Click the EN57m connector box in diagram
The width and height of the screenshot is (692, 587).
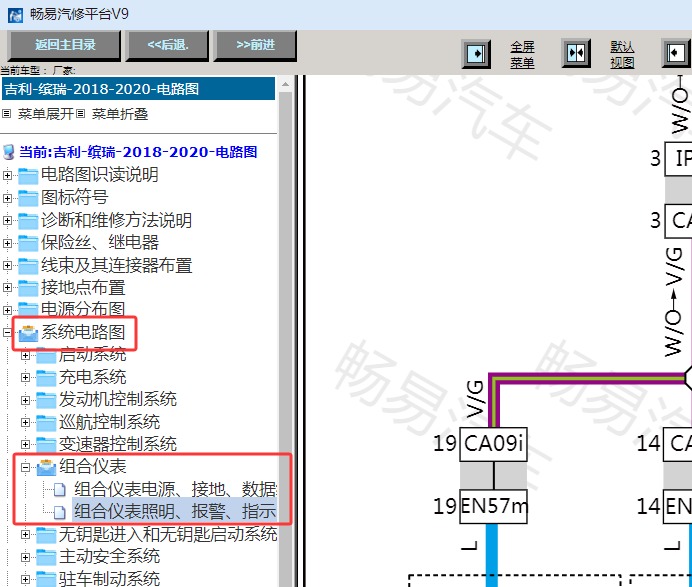click(x=493, y=507)
